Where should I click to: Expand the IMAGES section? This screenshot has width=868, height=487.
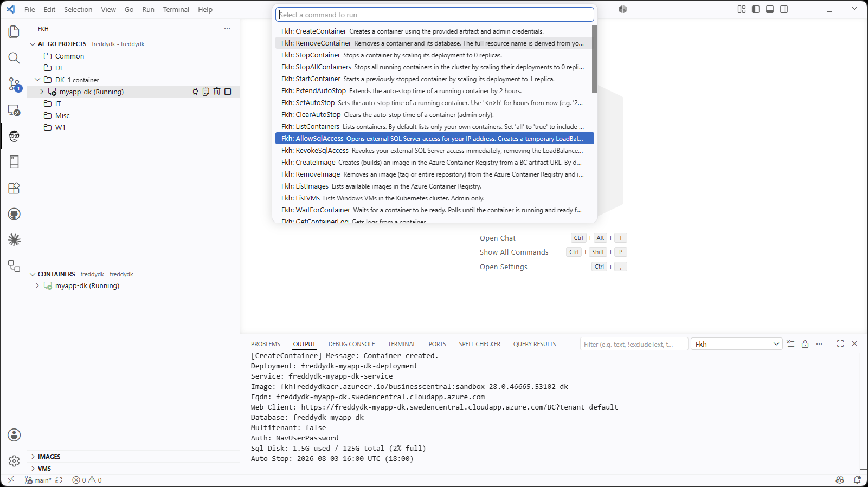[33, 457]
